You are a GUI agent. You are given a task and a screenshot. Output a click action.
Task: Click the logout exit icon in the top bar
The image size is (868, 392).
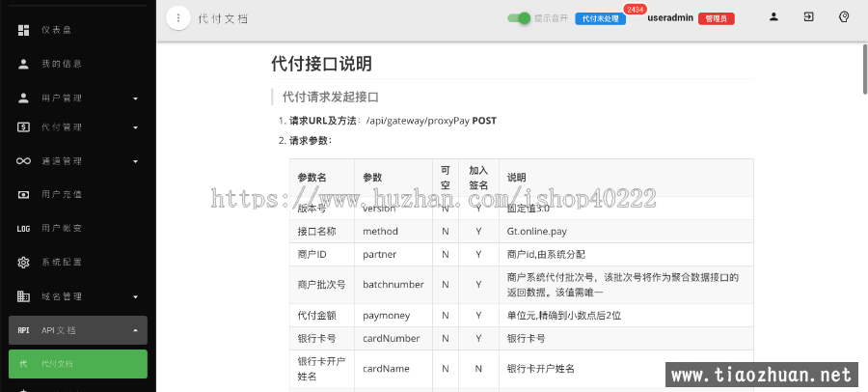pos(809,17)
